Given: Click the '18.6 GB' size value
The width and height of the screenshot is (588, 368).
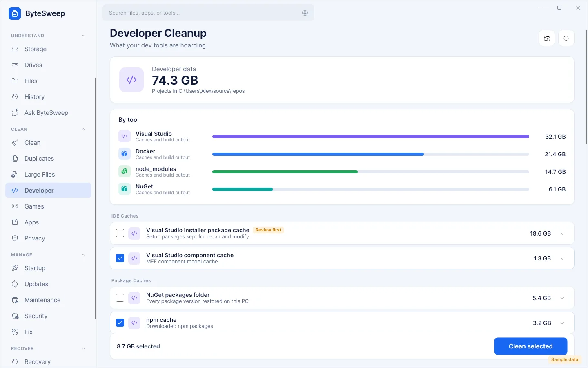Looking at the screenshot, I should pyautogui.click(x=541, y=233).
